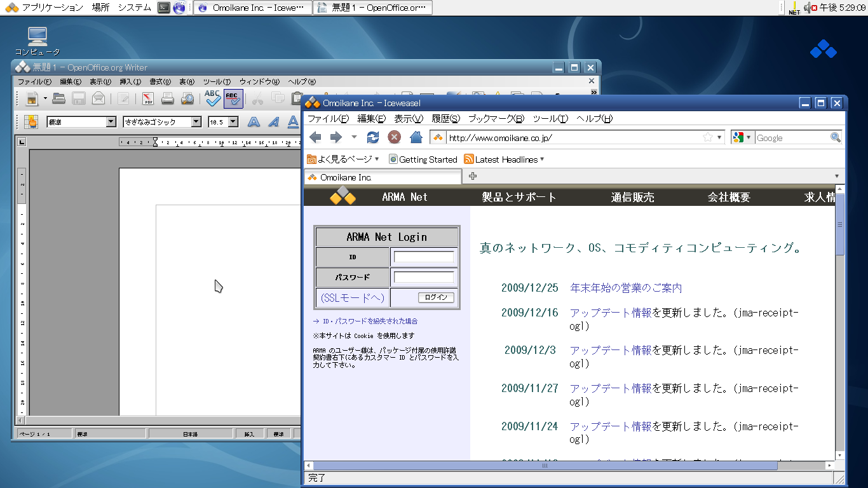Screen dimensions: 868x488
Task: Open the font size 10.5 dropdown
Action: point(233,122)
